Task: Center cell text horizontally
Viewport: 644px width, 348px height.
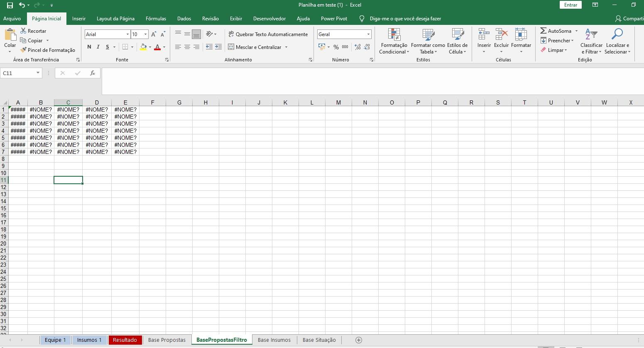Action: click(187, 47)
